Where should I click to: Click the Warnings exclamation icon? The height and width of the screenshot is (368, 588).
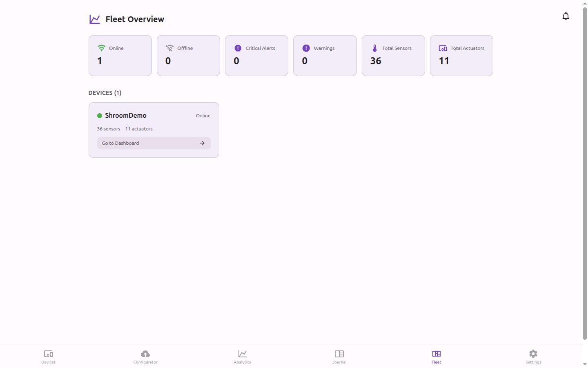pos(306,48)
